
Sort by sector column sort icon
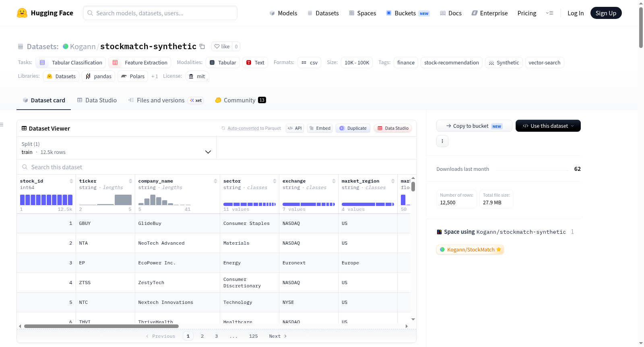[x=275, y=181]
